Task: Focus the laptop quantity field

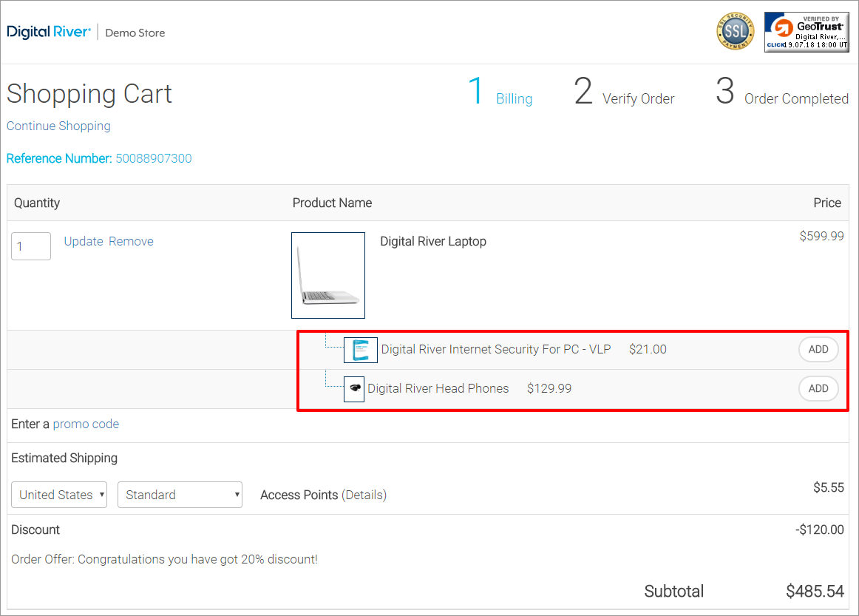Action: (31, 246)
